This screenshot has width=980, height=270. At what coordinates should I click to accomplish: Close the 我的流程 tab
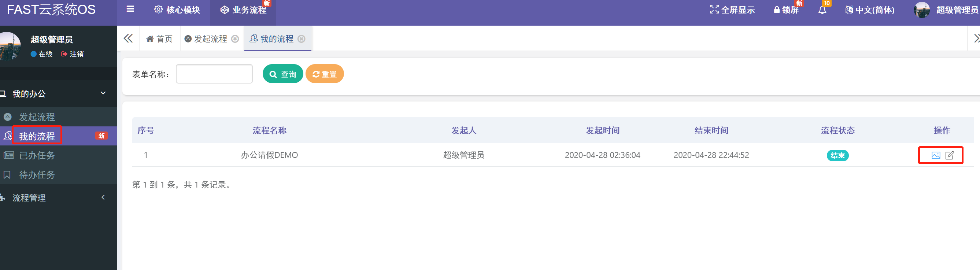click(301, 39)
